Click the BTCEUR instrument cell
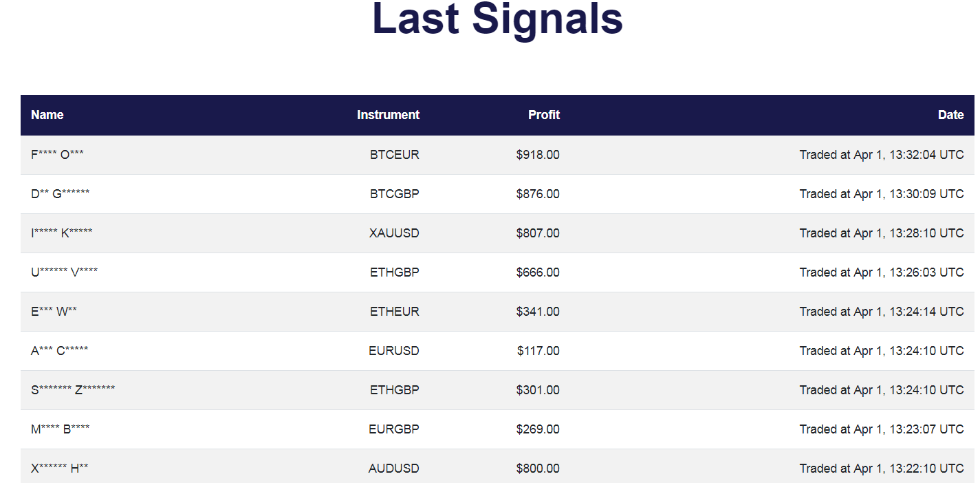 tap(394, 155)
